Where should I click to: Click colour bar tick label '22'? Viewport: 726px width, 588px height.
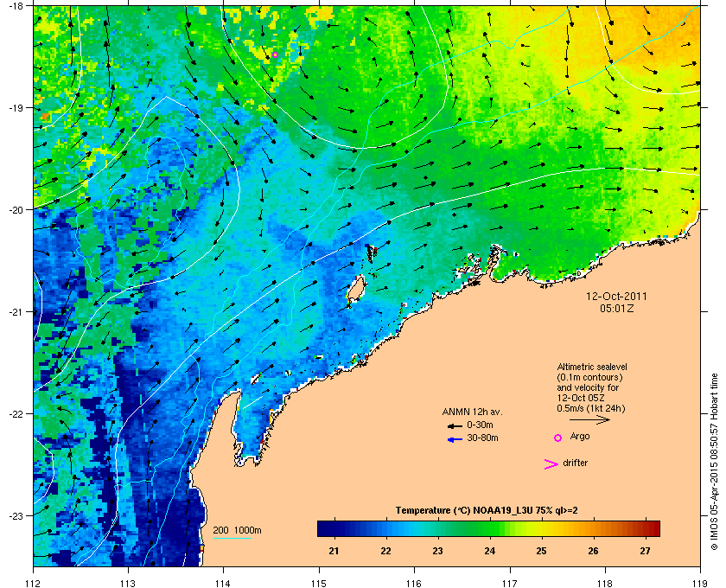click(x=385, y=551)
